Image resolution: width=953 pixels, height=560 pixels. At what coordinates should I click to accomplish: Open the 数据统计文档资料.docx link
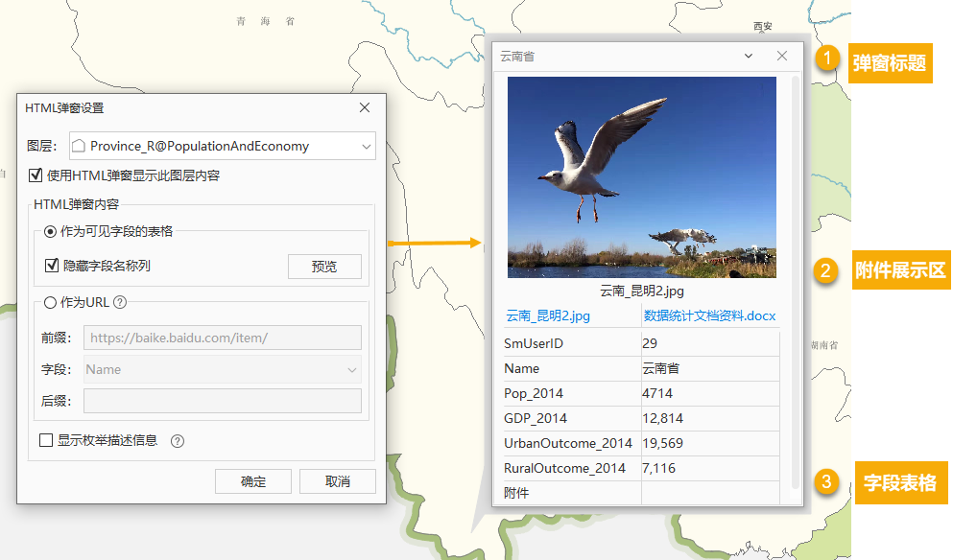point(709,316)
